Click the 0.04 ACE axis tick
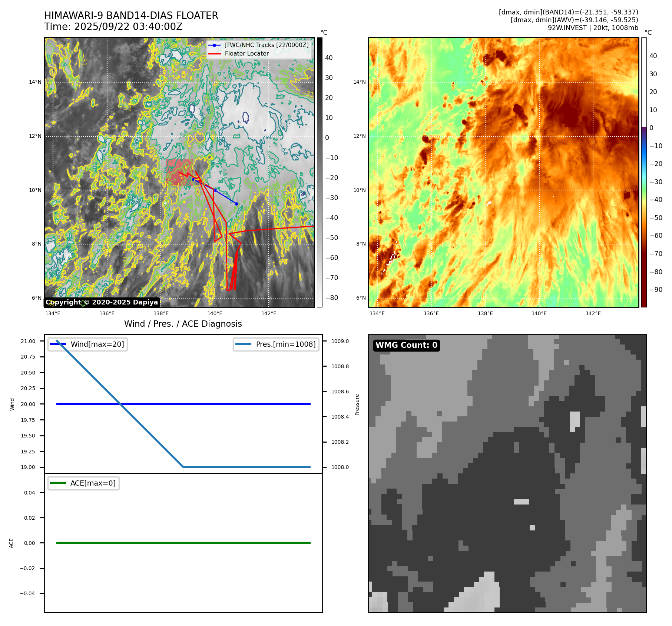The image size is (672, 626). pos(30,493)
